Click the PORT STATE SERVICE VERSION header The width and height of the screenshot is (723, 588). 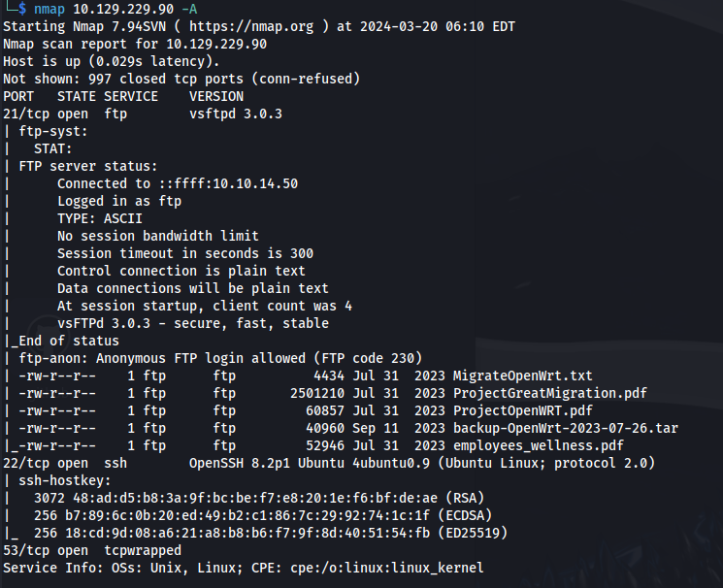click(123, 97)
